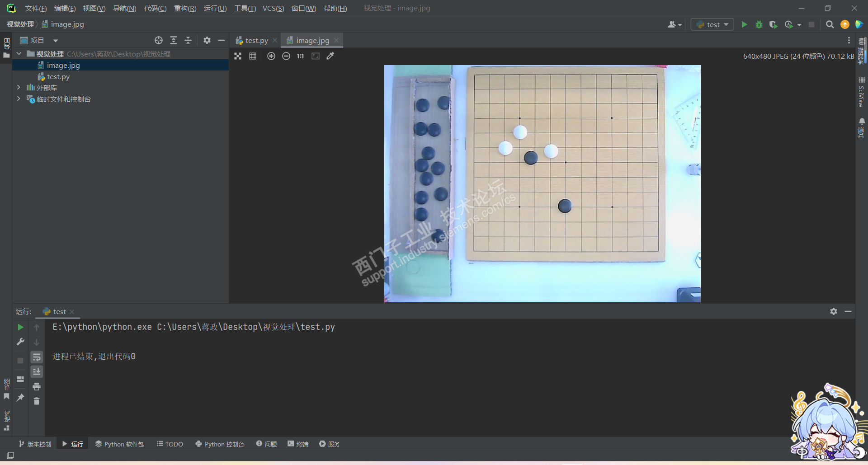Open run panel gear options
The image size is (868, 465).
(834, 311)
